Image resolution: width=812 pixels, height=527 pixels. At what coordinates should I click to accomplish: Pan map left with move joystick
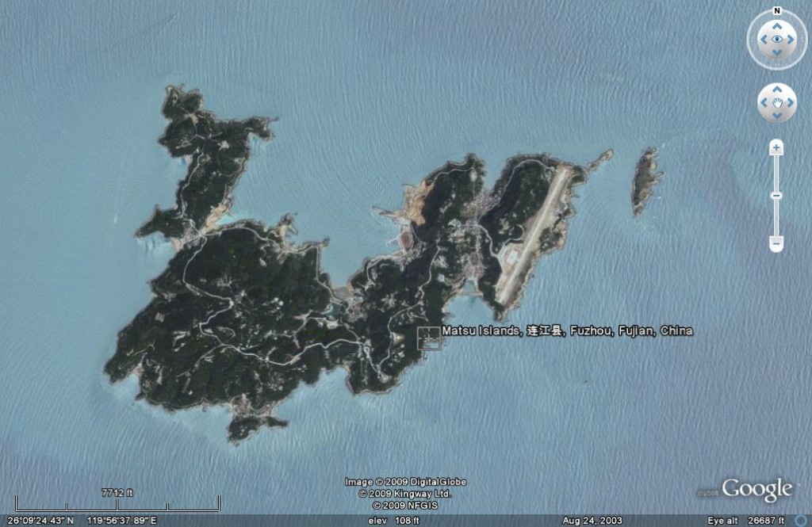(x=764, y=101)
